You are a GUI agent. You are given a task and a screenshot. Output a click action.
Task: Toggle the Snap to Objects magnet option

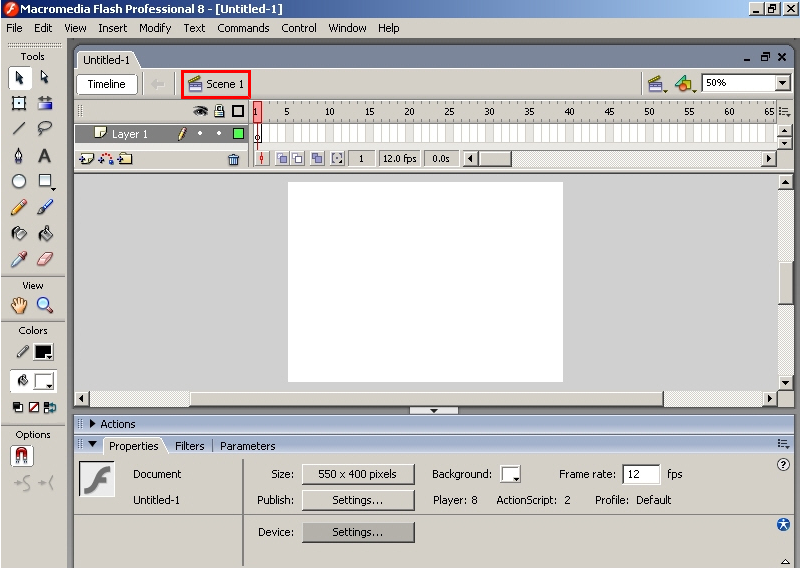click(x=21, y=456)
